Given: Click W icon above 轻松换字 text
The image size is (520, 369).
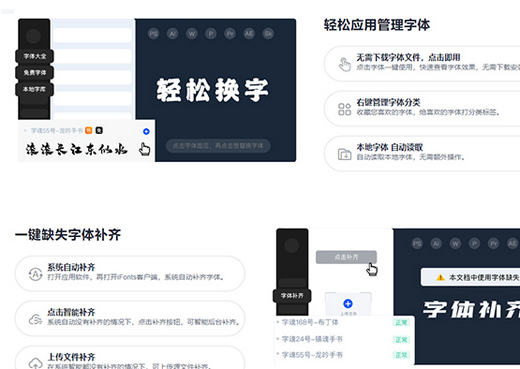Looking at the screenshot, I should point(192,34).
